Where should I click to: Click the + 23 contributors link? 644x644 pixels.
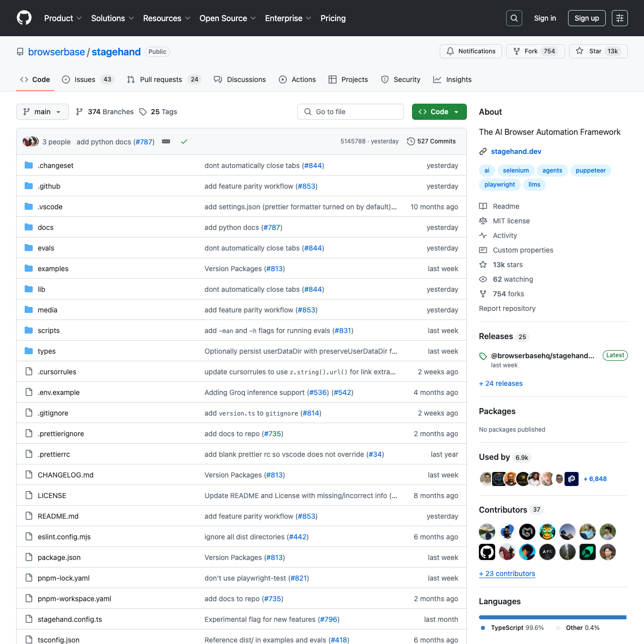507,574
